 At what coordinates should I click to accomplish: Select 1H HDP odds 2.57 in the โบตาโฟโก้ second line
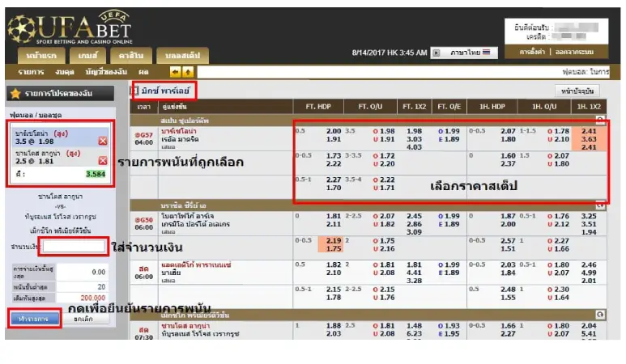[x=509, y=240]
